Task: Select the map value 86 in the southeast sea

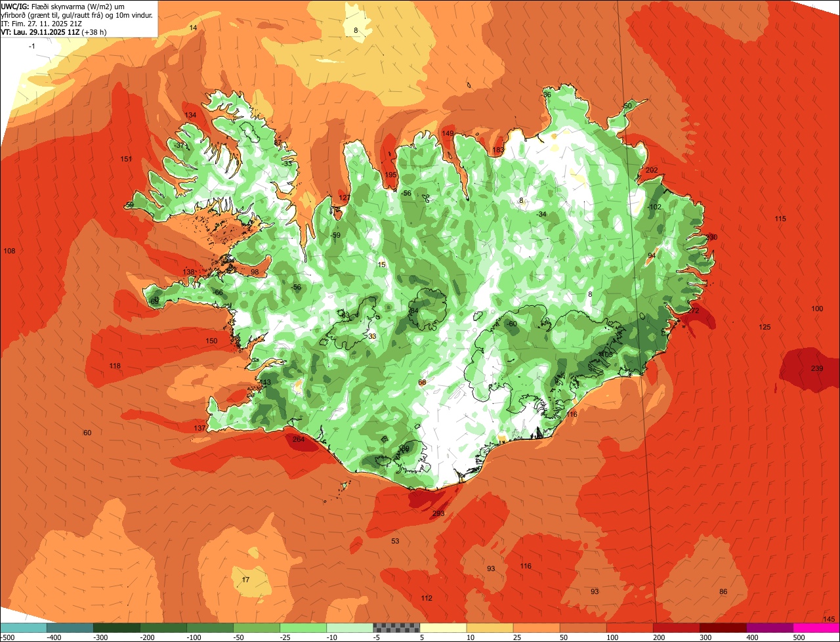Action: (723, 591)
